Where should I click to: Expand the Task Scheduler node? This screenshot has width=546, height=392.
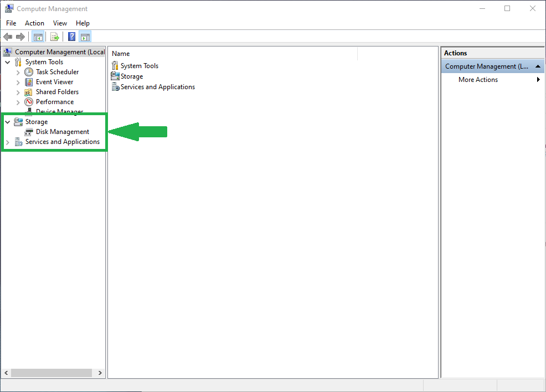click(x=18, y=73)
